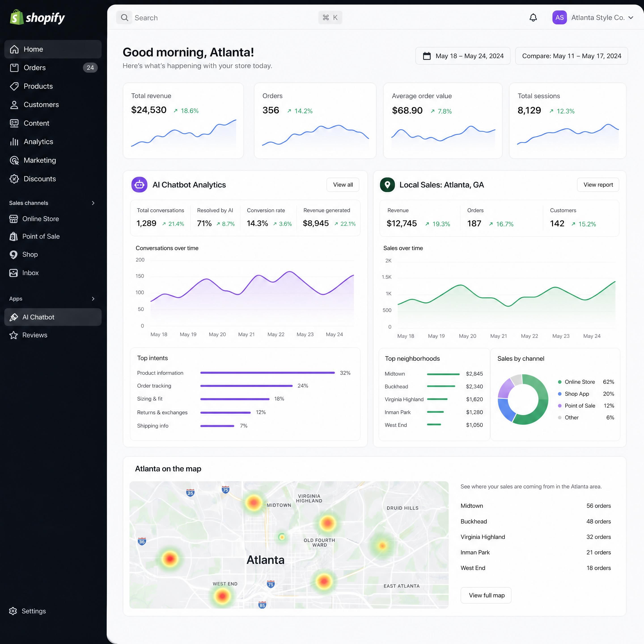Click the Online Store storefront icon

tap(13, 219)
